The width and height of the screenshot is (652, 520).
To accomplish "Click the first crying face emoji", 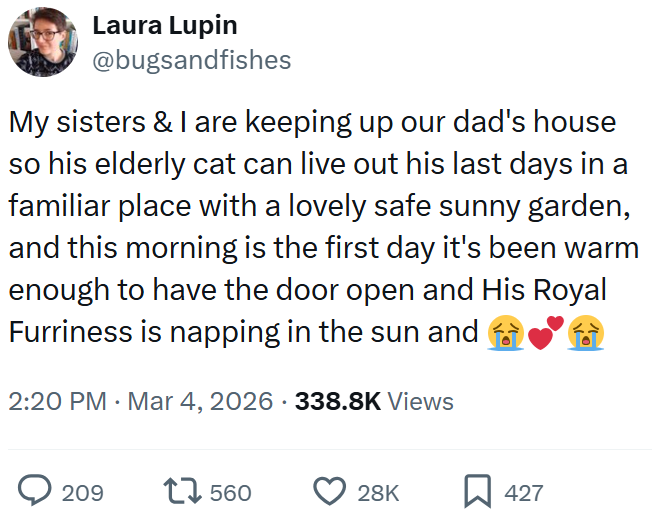I will tap(505, 333).
